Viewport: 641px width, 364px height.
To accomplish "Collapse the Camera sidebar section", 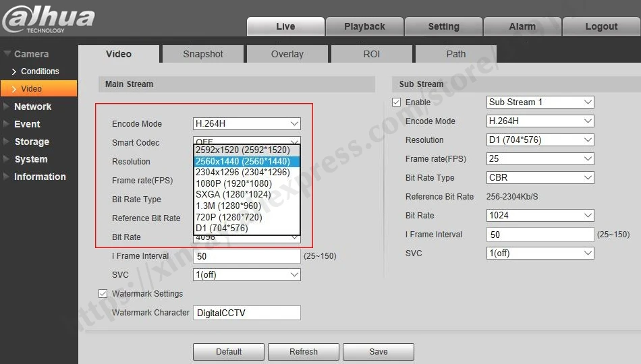I will point(26,54).
